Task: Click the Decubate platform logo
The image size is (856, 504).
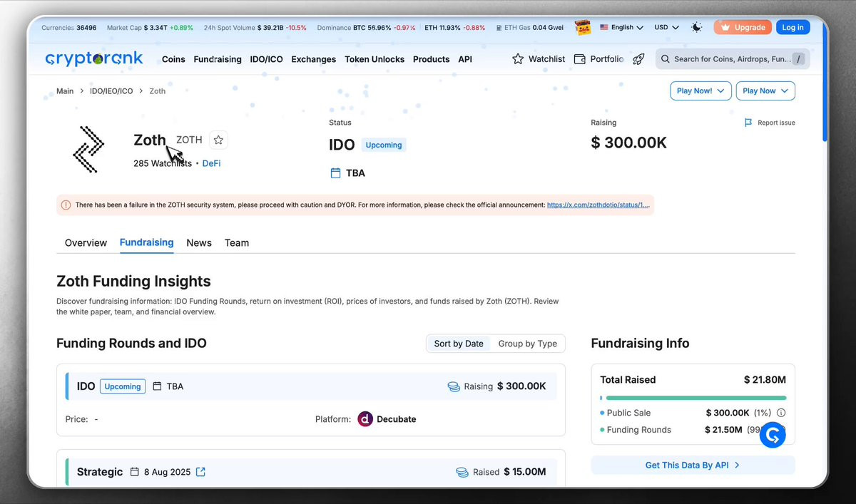Action: tap(365, 419)
